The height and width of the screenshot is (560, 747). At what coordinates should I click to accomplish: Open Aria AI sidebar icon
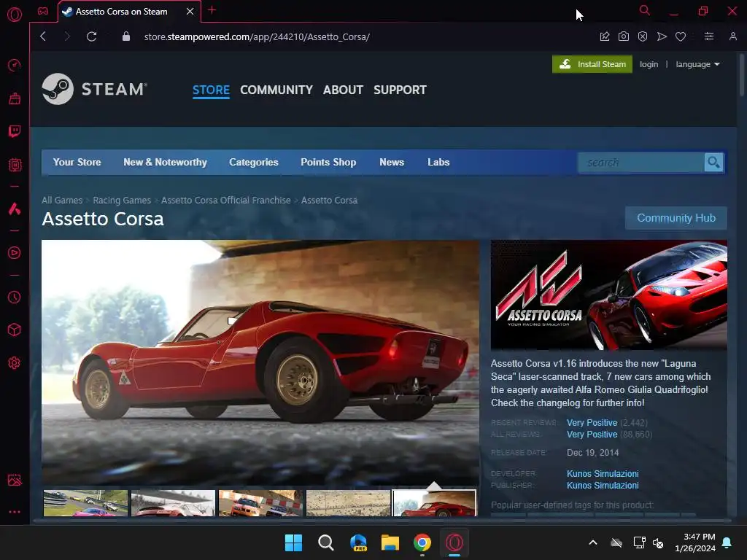click(15, 209)
